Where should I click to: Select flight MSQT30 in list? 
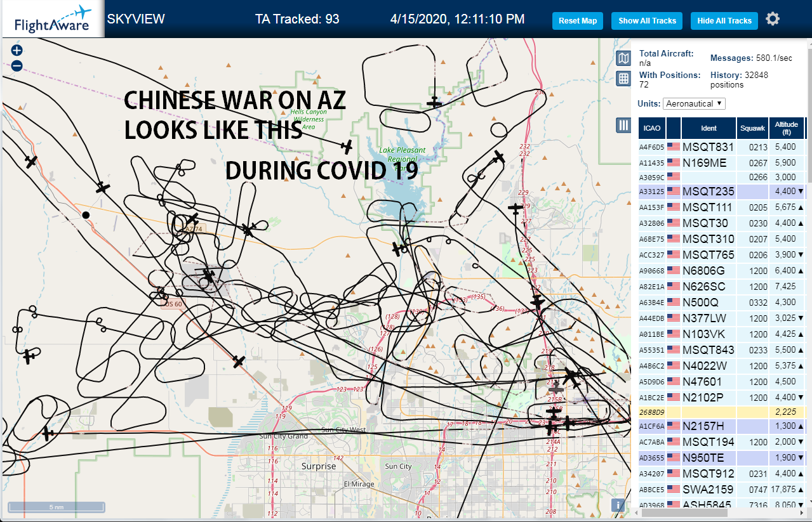tap(722, 223)
